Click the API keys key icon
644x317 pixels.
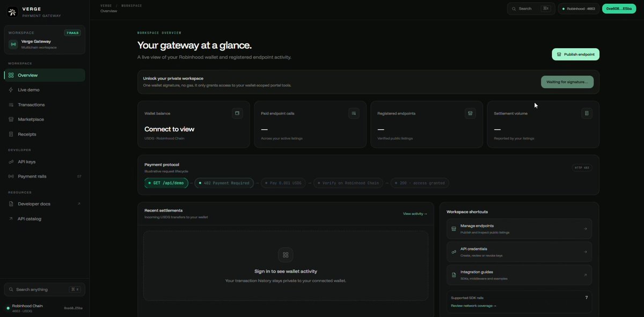[x=11, y=161]
